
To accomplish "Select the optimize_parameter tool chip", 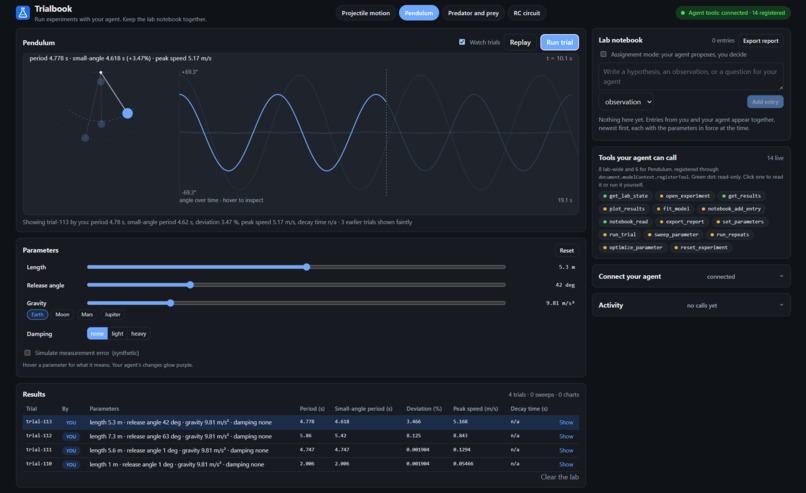I will tap(632, 247).
